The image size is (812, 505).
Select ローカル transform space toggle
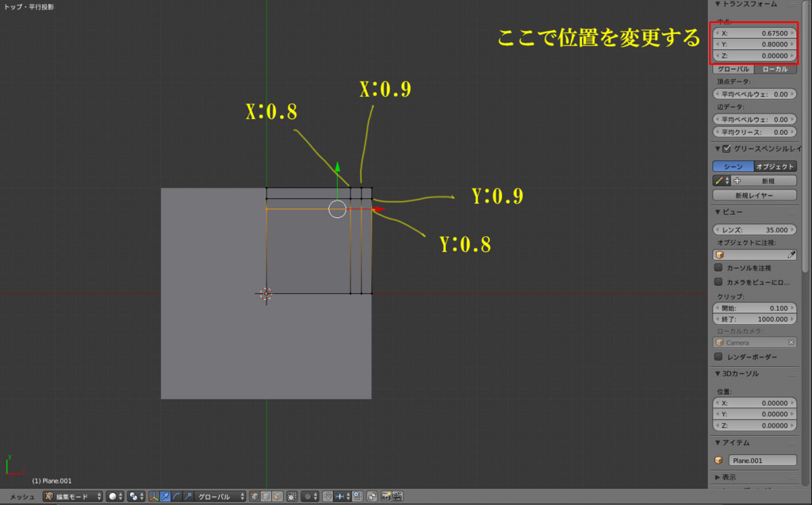point(776,69)
